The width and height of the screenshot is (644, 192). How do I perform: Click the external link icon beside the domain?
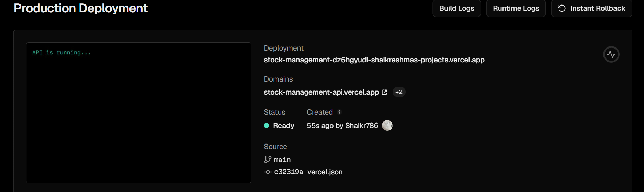(384, 92)
